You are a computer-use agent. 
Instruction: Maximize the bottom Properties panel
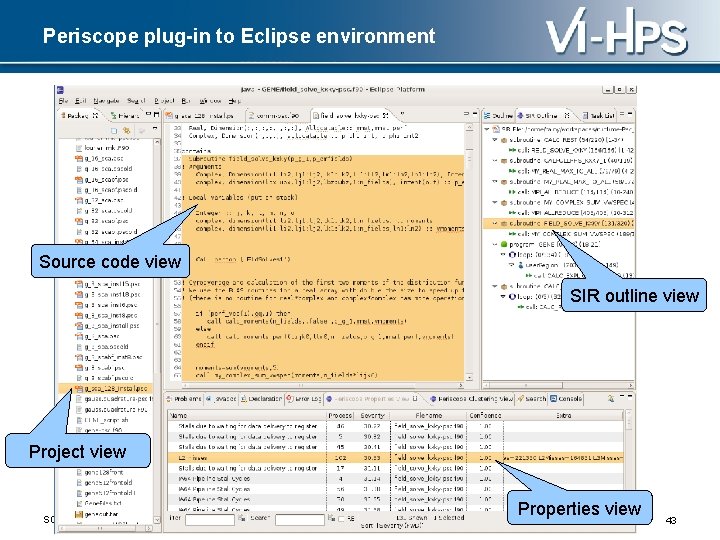click(x=630, y=396)
